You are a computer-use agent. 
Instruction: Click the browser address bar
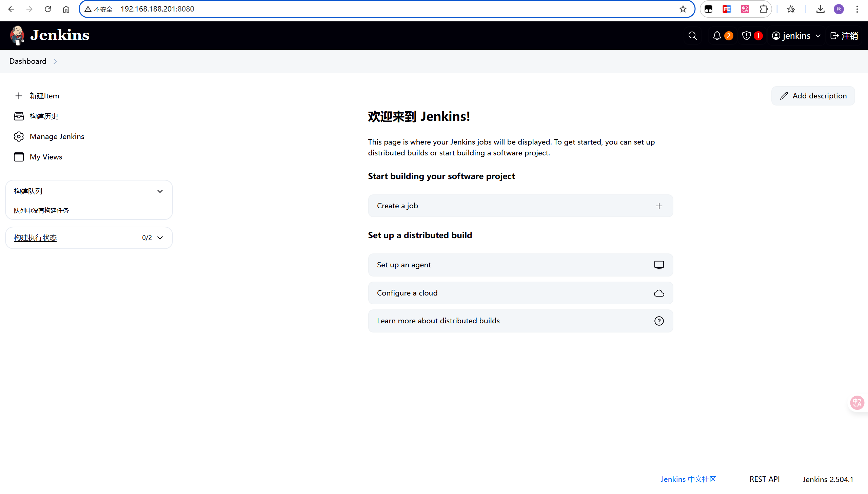pos(373,9)
